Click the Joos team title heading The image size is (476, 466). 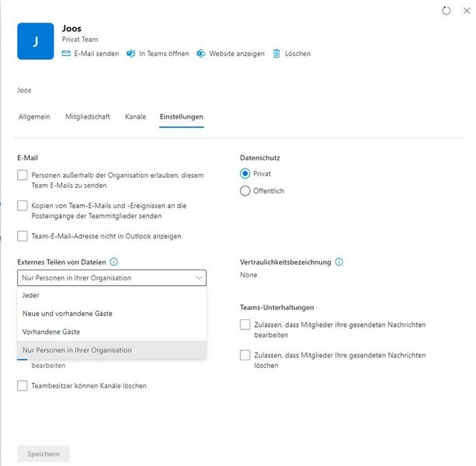(x=71, y=29)
